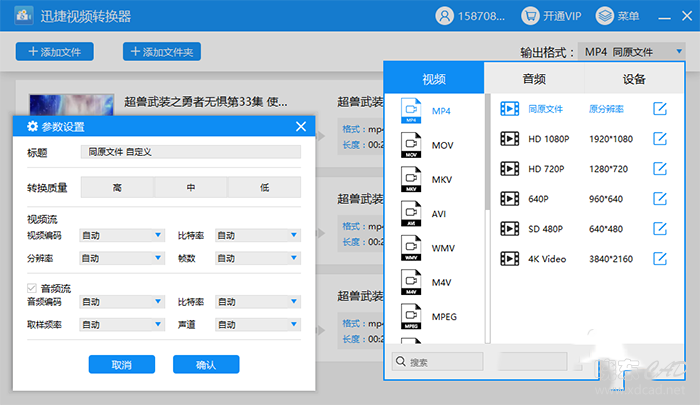The height and width of the screenshot is (405, 700).
Task: Open the audio 比特率 dropdown
Action: pos(258,302)
